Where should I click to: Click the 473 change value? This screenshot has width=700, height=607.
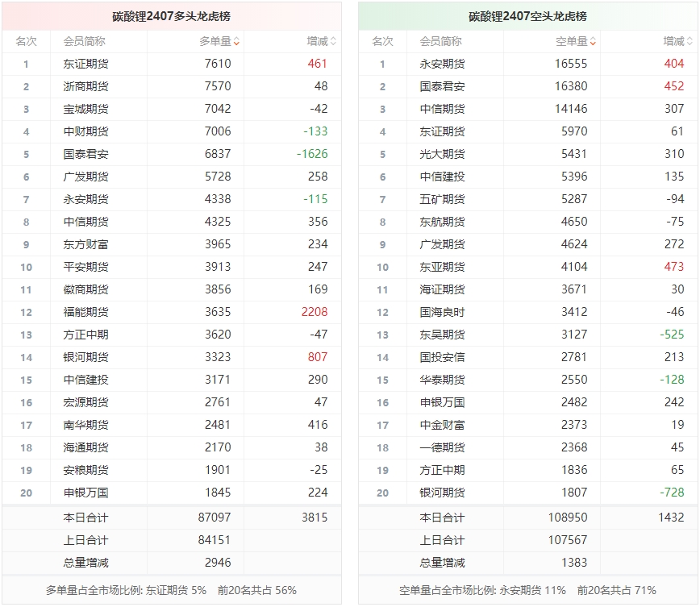(x=674, y=267)
